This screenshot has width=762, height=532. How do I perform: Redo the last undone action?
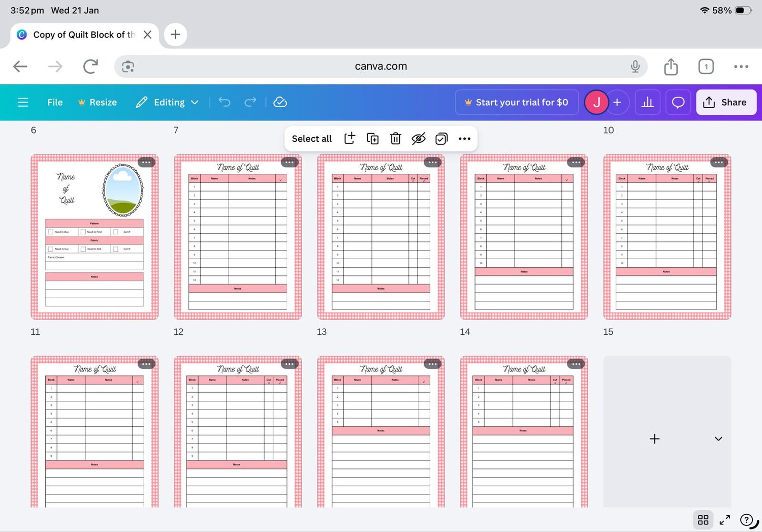click(x=250, y=102)
